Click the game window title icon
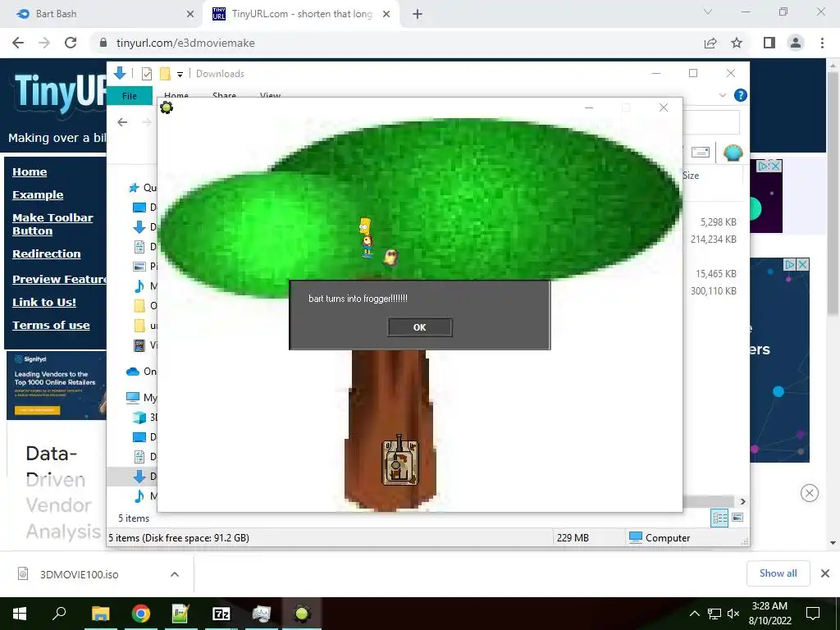 coord(167,107)
